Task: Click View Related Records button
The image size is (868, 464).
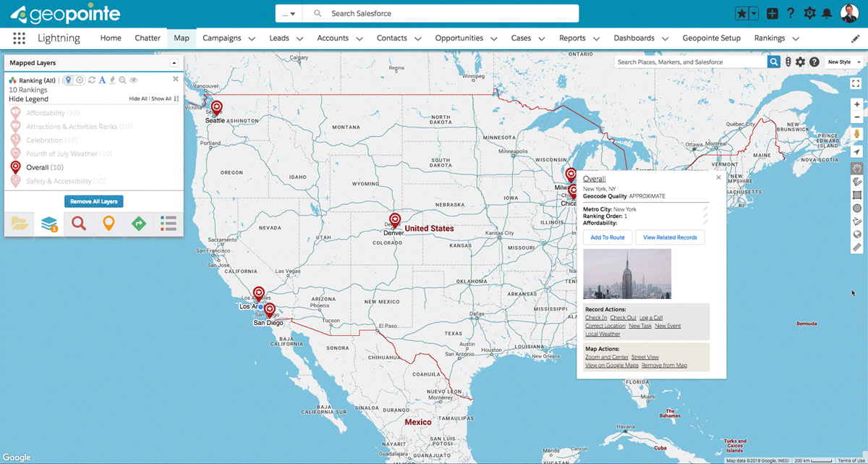Action: coord(670,237)
